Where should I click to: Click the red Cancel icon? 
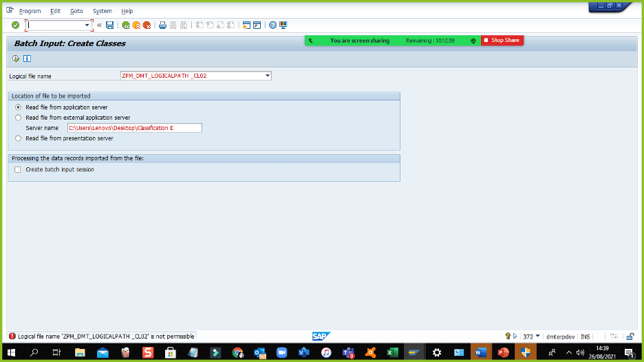(147, 25)
